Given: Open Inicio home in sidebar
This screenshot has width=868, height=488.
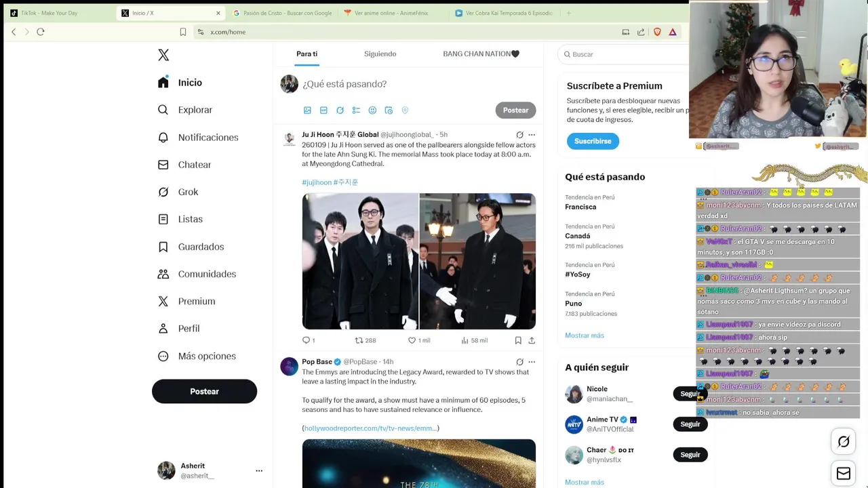Looking at the screenshot, I should click(180, 83).
